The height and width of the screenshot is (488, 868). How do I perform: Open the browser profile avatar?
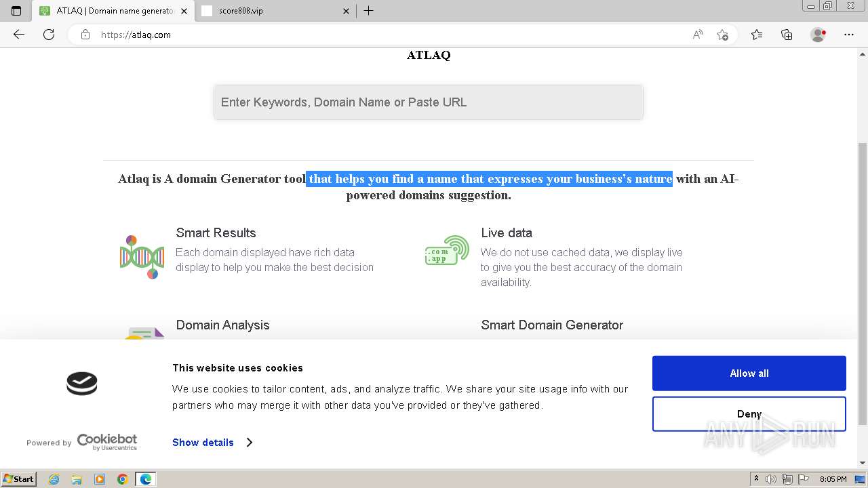818,35
